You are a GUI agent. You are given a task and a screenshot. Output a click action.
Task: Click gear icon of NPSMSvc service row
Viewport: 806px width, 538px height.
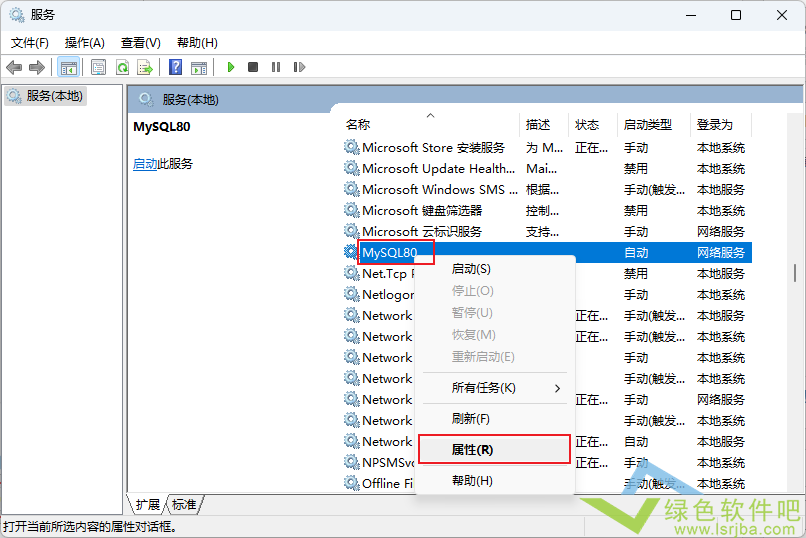352,462
